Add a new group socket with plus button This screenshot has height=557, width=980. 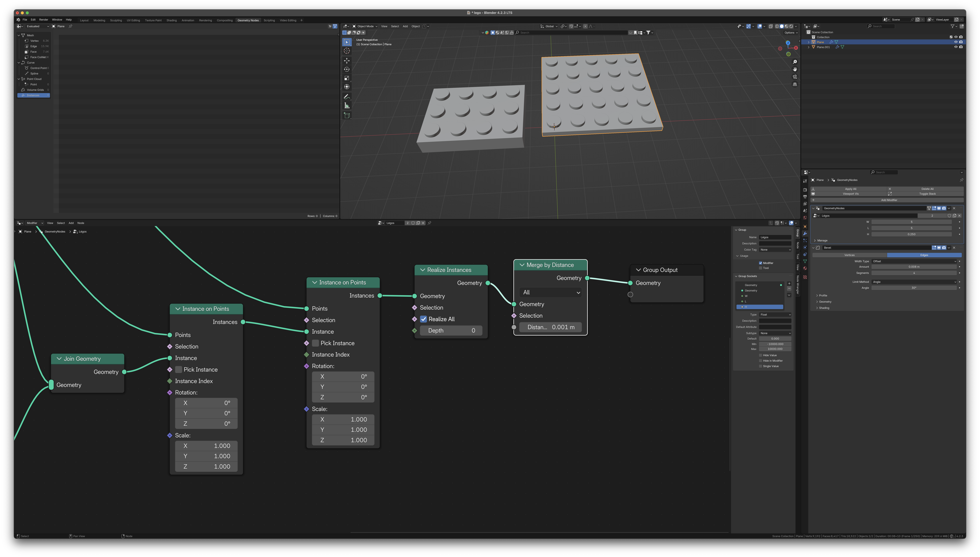click(x=789, y=283)
